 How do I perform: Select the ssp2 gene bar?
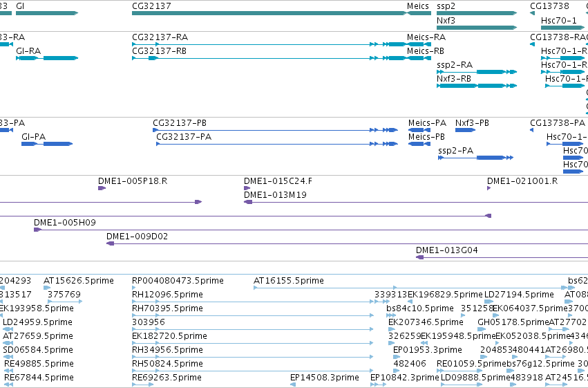(x=477, y=13)
